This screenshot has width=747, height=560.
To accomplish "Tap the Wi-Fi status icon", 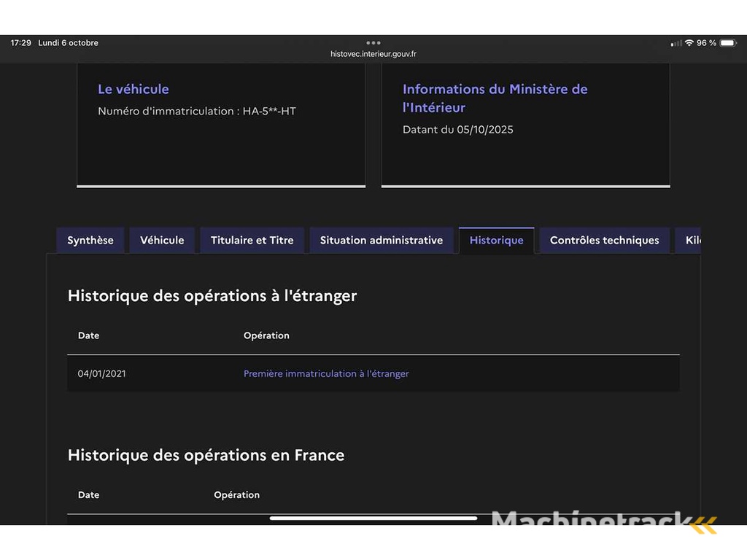I will point(689,43).
